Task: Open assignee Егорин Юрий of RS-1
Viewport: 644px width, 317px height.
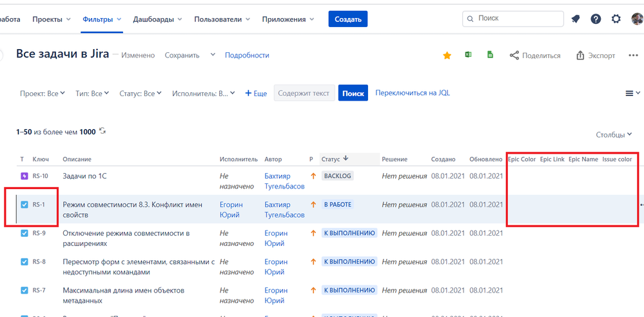Action: coord(231,210)
